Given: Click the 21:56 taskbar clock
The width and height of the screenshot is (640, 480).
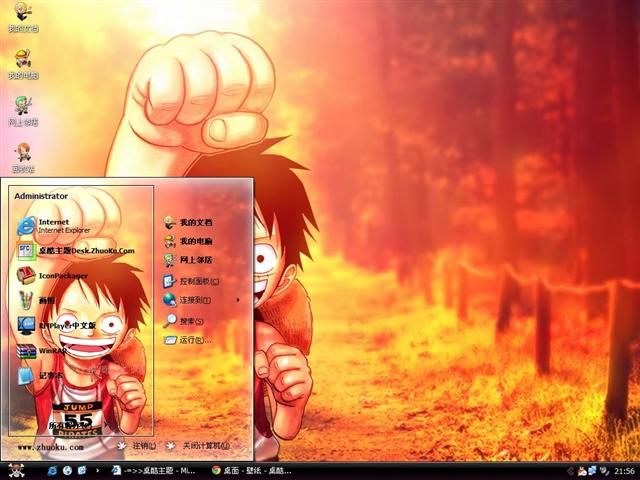Looking at the screenshot, I should [624, 471].
